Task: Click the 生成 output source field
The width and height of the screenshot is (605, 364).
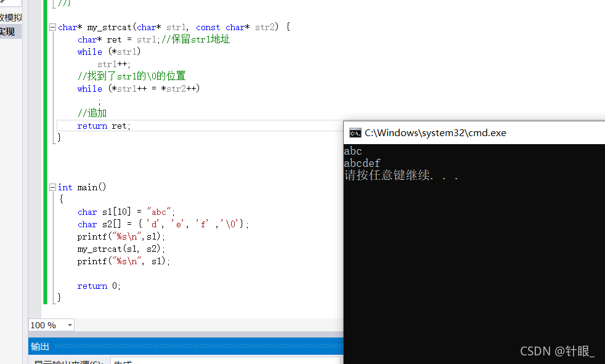Action: pyautogui.click(x=225, y=362)
